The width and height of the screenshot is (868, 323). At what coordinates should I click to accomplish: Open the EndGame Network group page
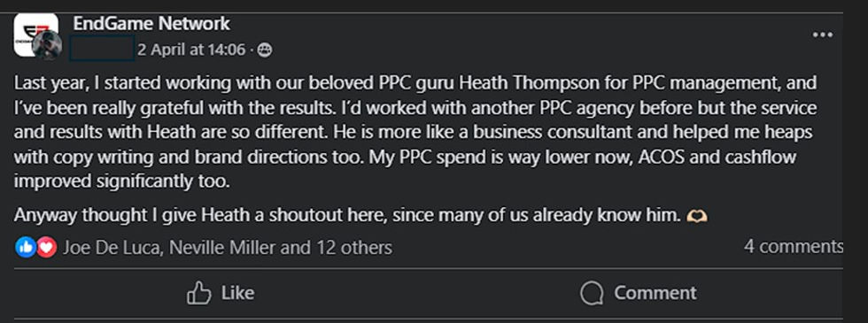tap(151, 24)
